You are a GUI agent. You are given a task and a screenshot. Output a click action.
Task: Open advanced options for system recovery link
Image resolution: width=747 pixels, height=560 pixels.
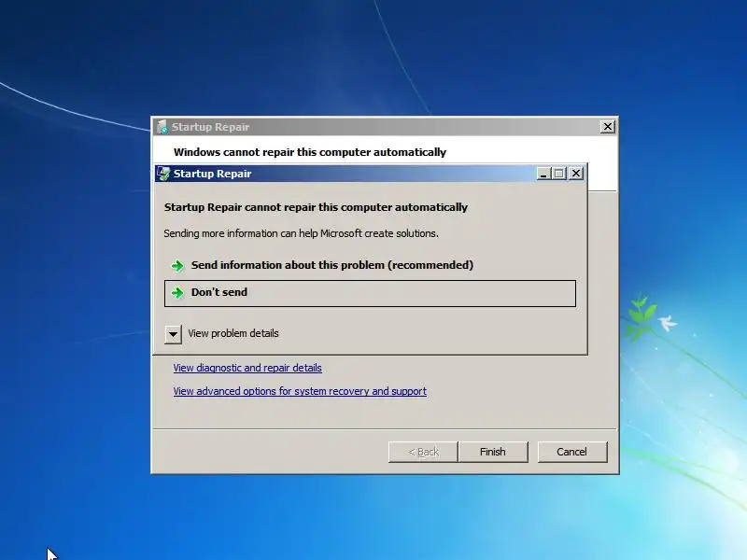pyautogui.click(x=300, y=391)
